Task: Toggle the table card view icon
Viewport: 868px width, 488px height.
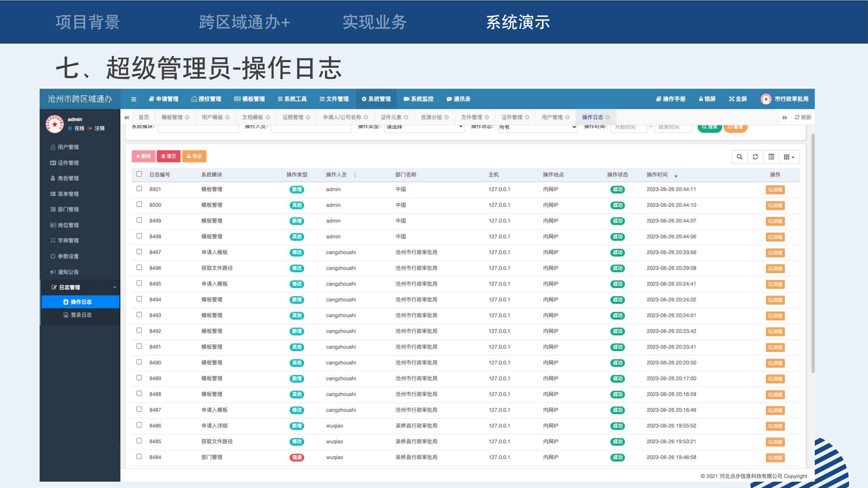Action: 771,157
